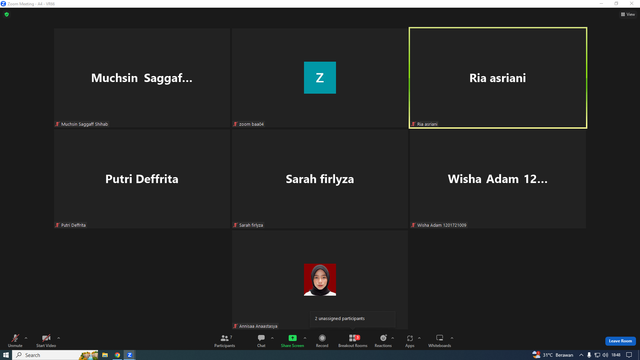Open the weather widget showing 31°C Berawan

[x=553, y=355]
